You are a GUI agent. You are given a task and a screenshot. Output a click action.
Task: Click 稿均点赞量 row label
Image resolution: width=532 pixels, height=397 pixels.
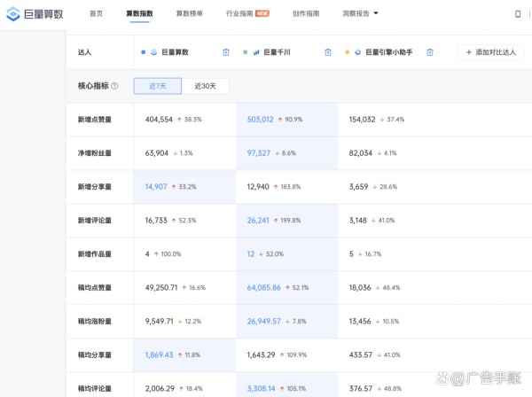point(95,287)
